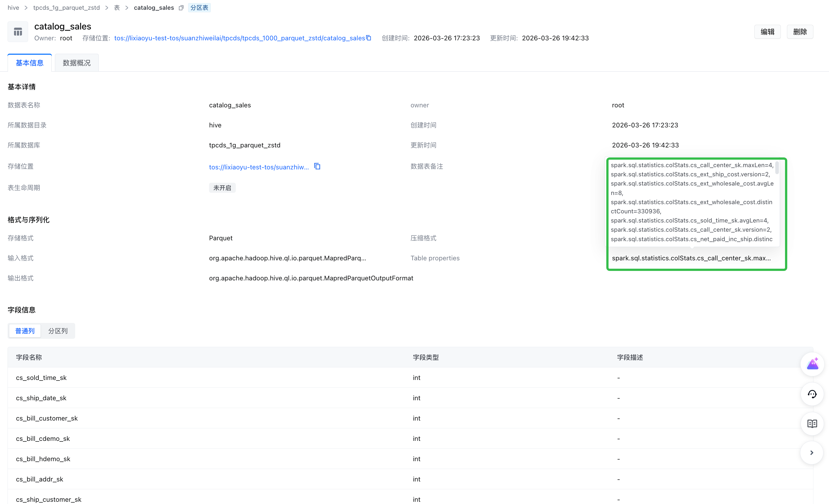Screen dimensions: 829x504
Task: Click truncated Table properties value text
Action: [x=691, y=258]
